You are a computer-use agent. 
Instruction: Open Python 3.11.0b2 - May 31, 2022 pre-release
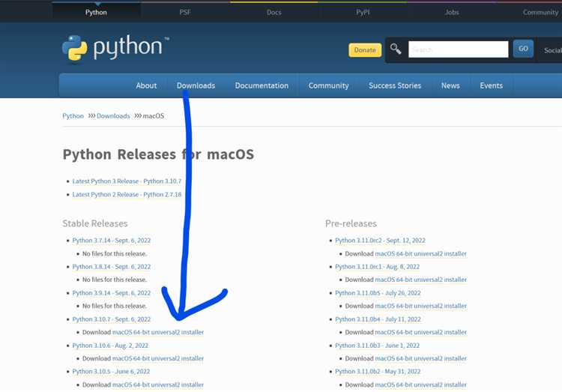pyautogui.click(x=378, y=372)
